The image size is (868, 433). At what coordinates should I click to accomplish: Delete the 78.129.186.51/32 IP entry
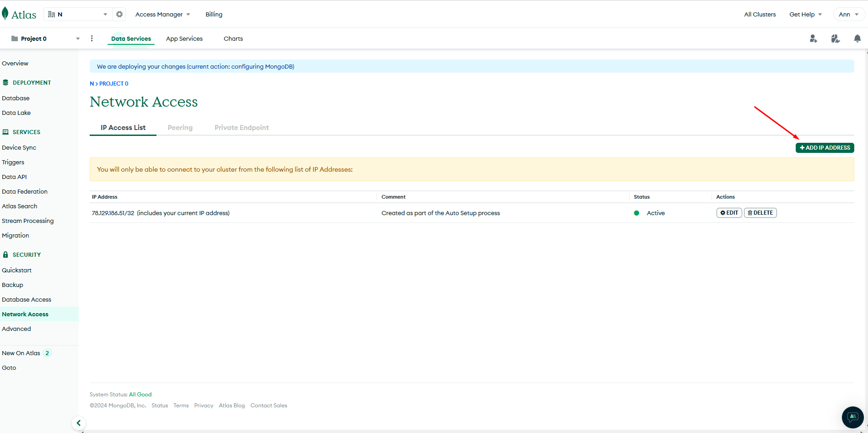760,213
